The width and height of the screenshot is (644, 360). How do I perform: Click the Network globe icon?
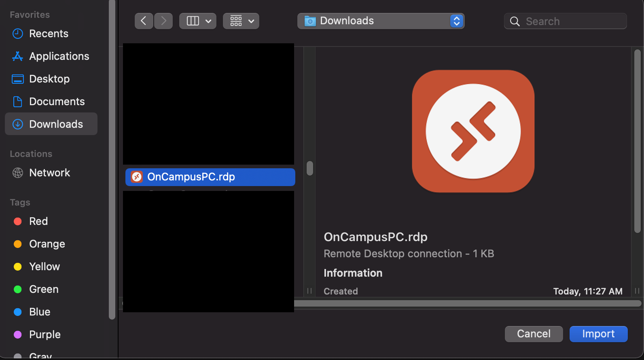click(x=18, y=173)
